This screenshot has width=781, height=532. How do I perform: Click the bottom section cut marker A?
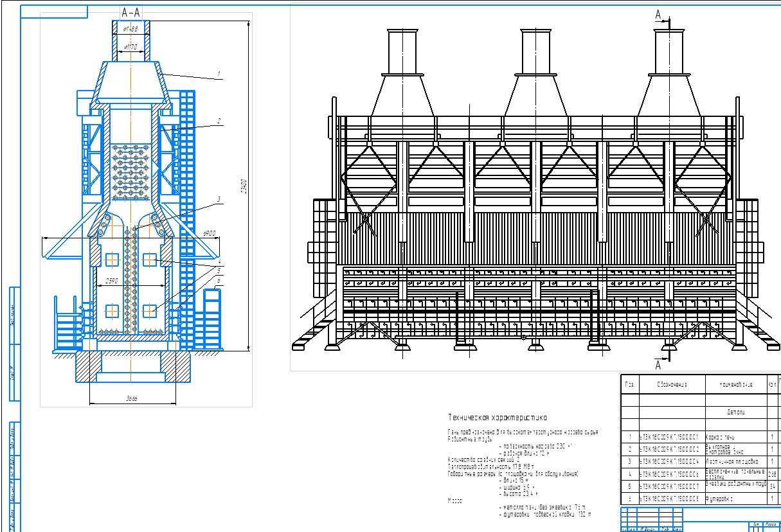click(x=658, y=365)
